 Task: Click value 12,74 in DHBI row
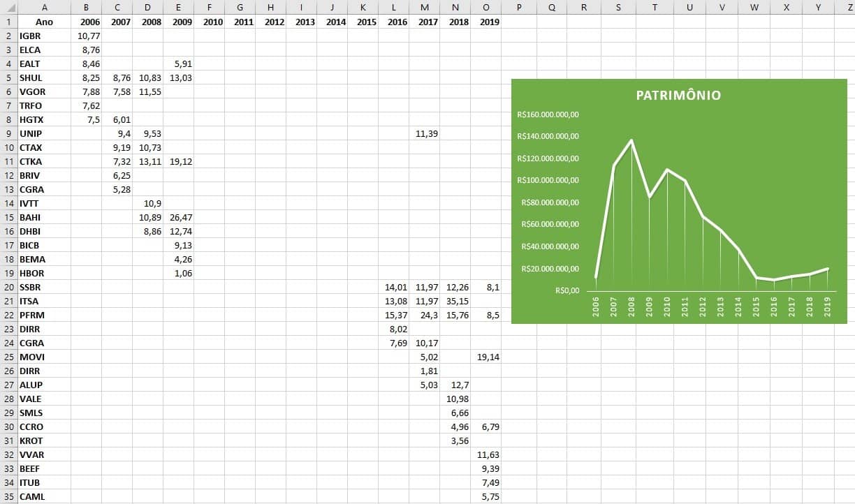click(x=178, y=231)
